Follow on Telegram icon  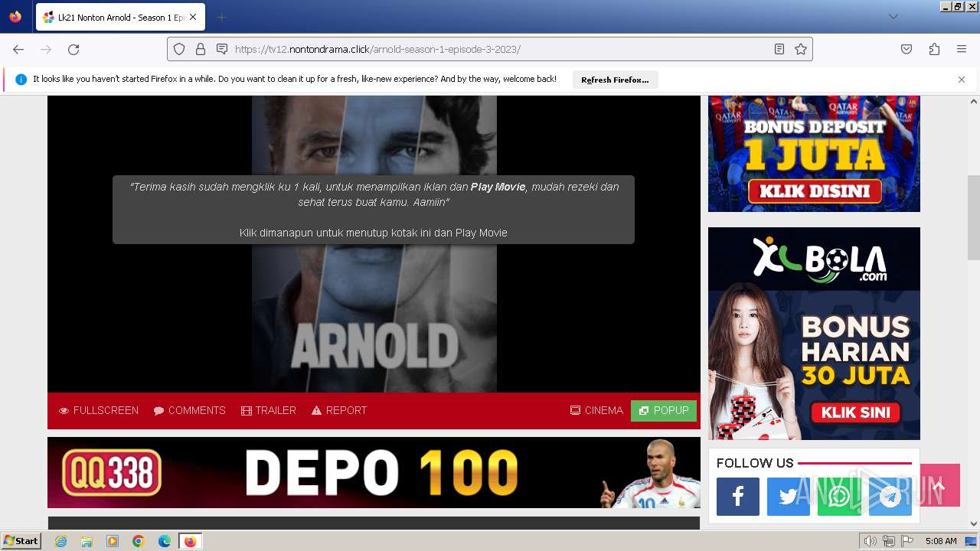point(890,497)
